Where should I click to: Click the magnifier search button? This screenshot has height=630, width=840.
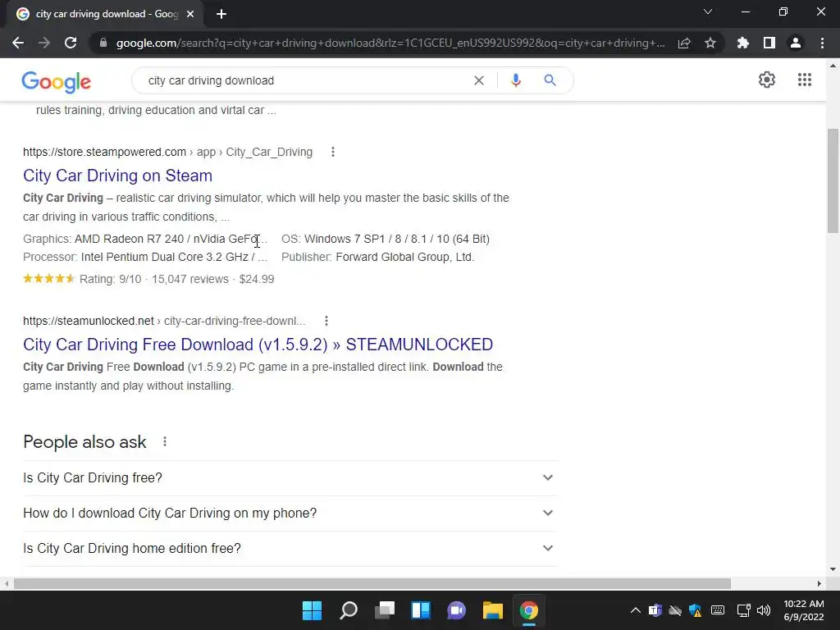[x=550, y=80]
